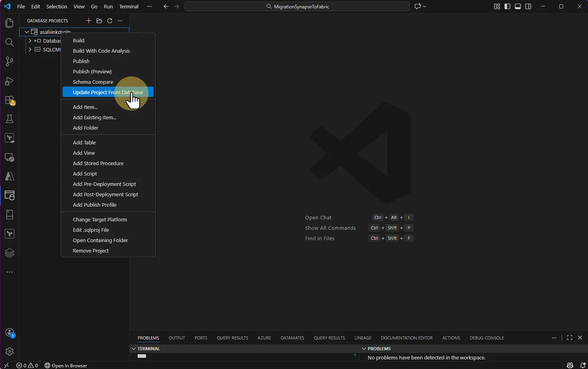Expand the SQLCMD Variables tree node

point(30,50)
